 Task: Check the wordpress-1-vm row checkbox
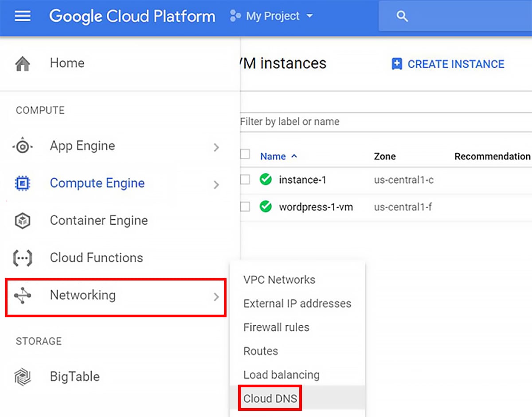[x=245, y=207]
